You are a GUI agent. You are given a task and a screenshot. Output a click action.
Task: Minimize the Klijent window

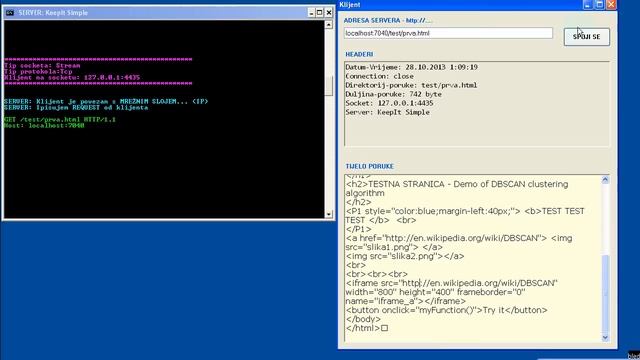(587, 4)
